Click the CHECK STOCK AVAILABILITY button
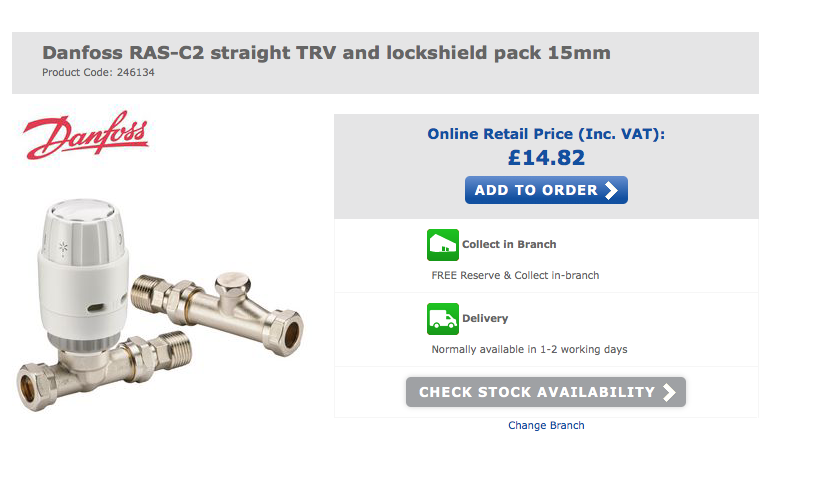The height and width of the screenshot is (492, 830). tap(546, 392)
